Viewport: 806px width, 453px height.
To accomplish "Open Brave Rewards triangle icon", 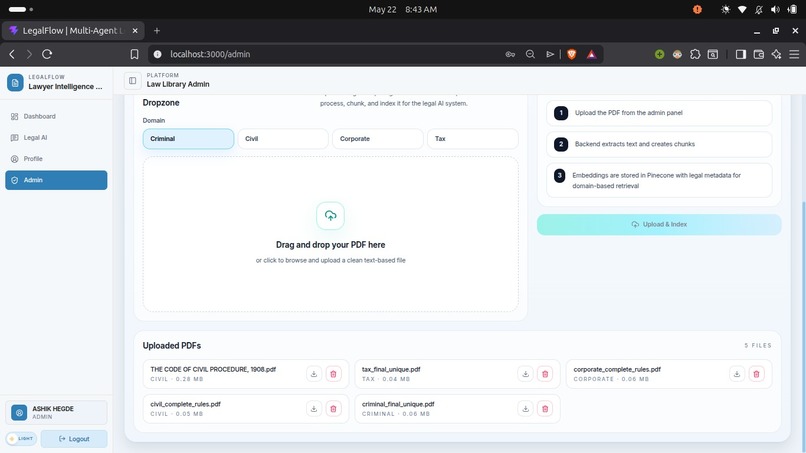I will (592, 54).
